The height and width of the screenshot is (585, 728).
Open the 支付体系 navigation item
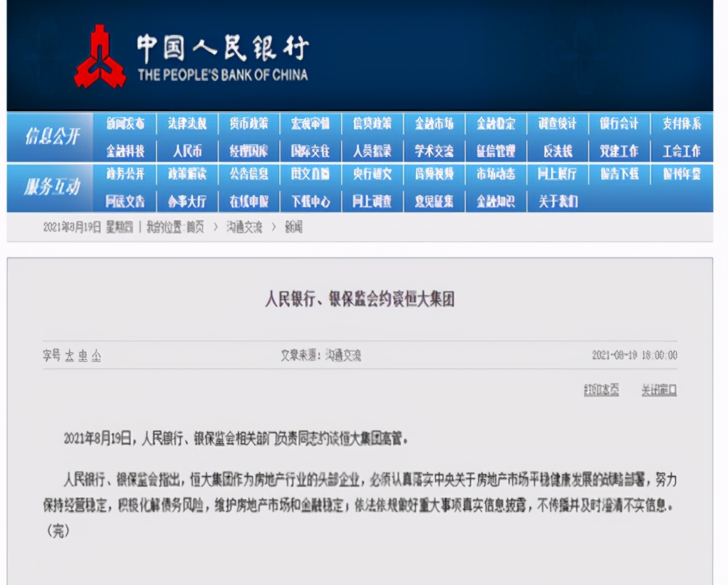pyautogui.click(x=681, y=122)
